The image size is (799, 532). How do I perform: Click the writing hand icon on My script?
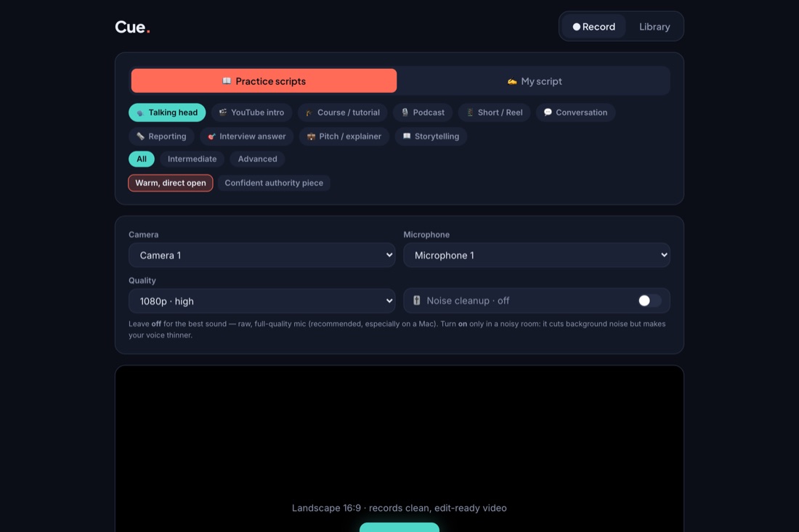512,81
